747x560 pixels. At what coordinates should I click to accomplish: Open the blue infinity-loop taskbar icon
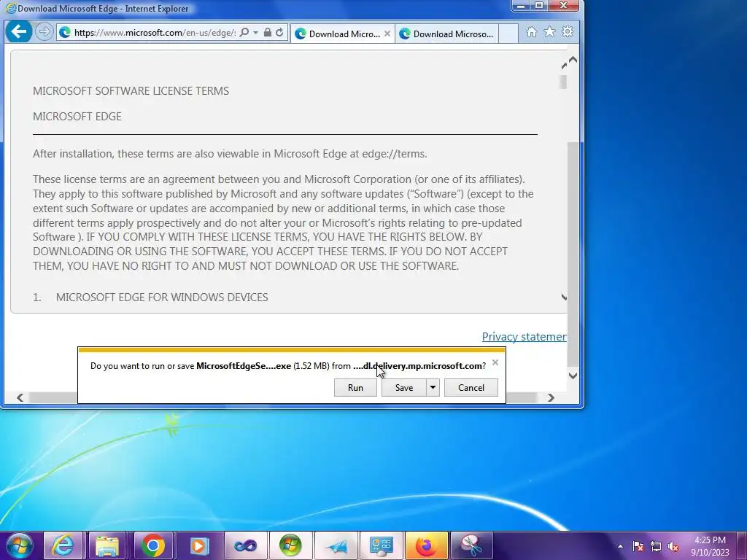245,545
